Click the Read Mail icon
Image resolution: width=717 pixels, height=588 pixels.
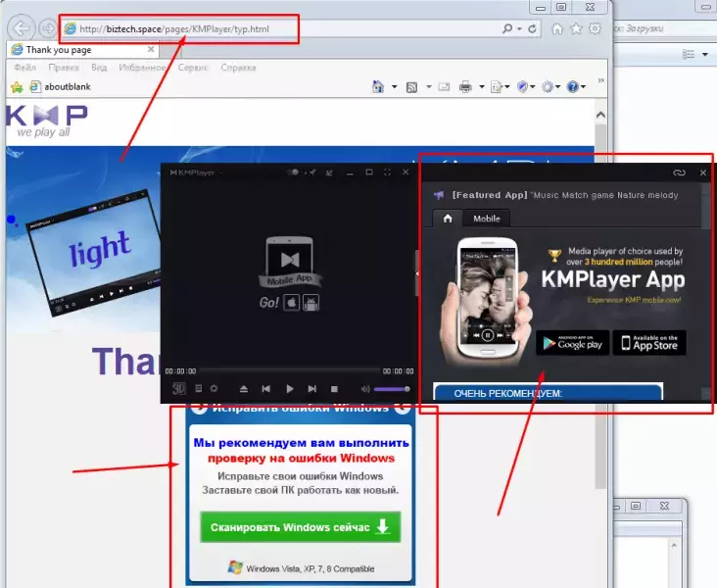(x=444, y=86)
